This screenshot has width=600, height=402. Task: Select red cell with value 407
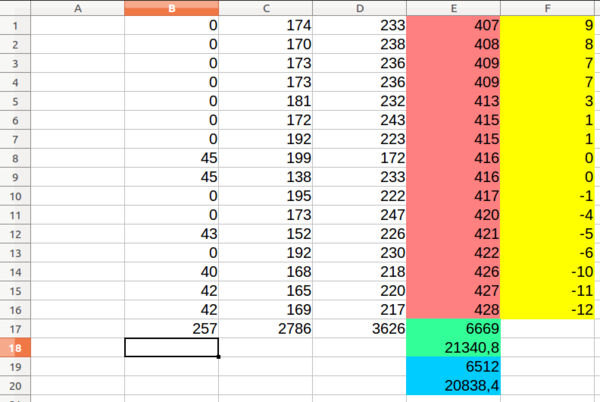453,25
